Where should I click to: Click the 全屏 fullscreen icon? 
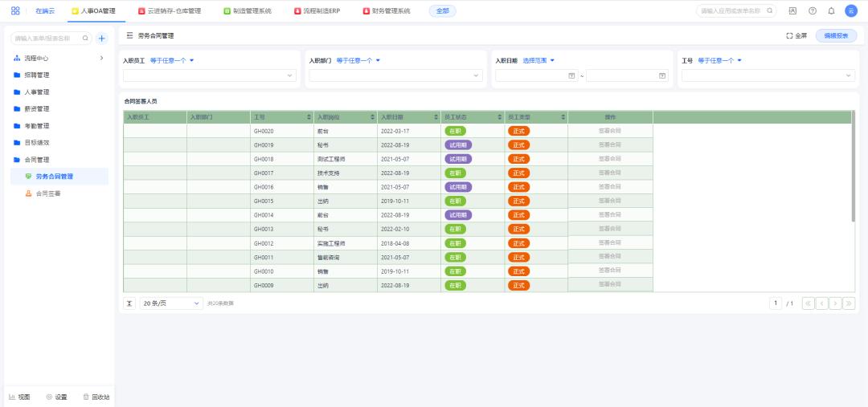789,36
